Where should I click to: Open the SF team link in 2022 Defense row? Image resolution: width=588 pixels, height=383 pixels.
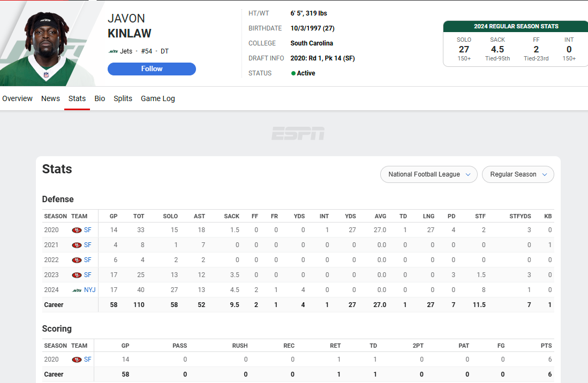(88, 260)
